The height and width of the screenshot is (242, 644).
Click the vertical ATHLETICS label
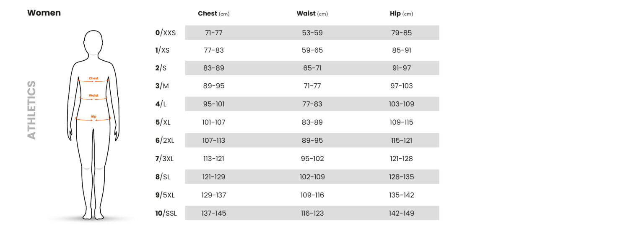[x=32, y=110]
